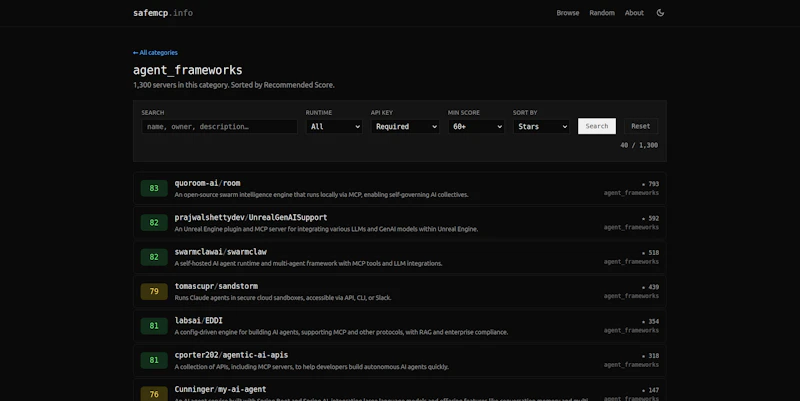
Task: Open the quoroom-ai/room server entry
Action: tap(399, 188)
